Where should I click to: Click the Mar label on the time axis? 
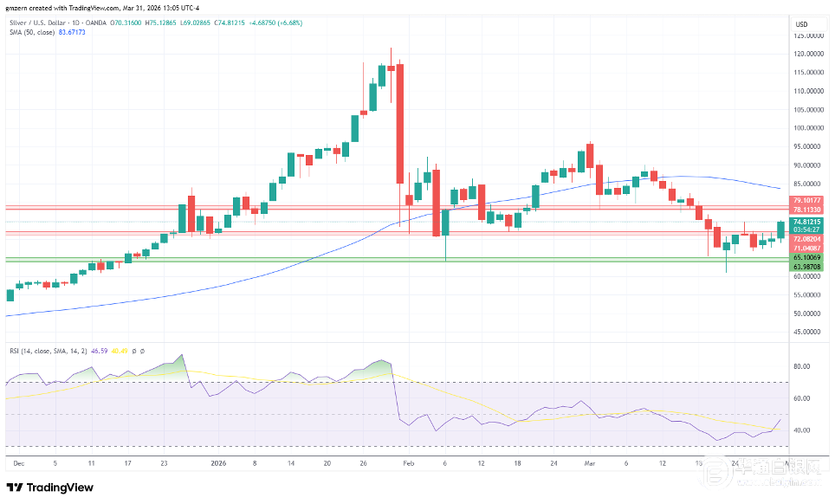590,463
